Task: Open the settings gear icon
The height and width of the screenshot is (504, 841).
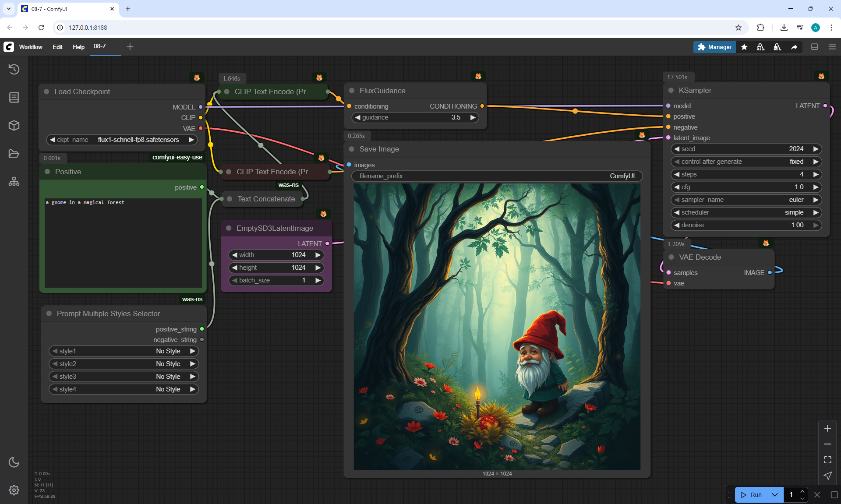Action: [x=14, y=490]
